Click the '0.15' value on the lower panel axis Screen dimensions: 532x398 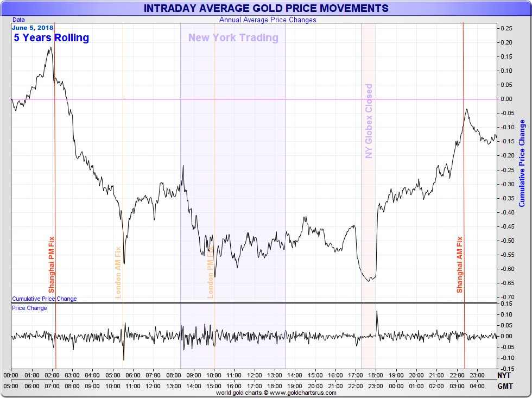(506, 304)
